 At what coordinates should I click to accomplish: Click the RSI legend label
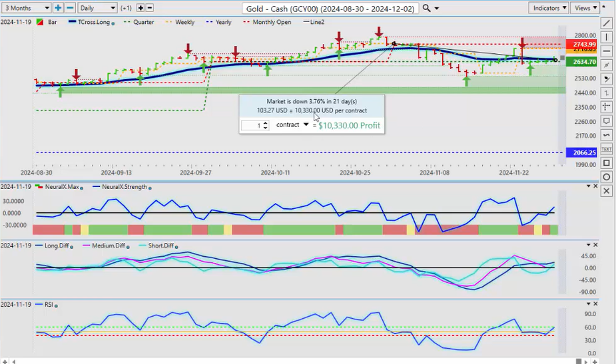click(x=49, y=305)
